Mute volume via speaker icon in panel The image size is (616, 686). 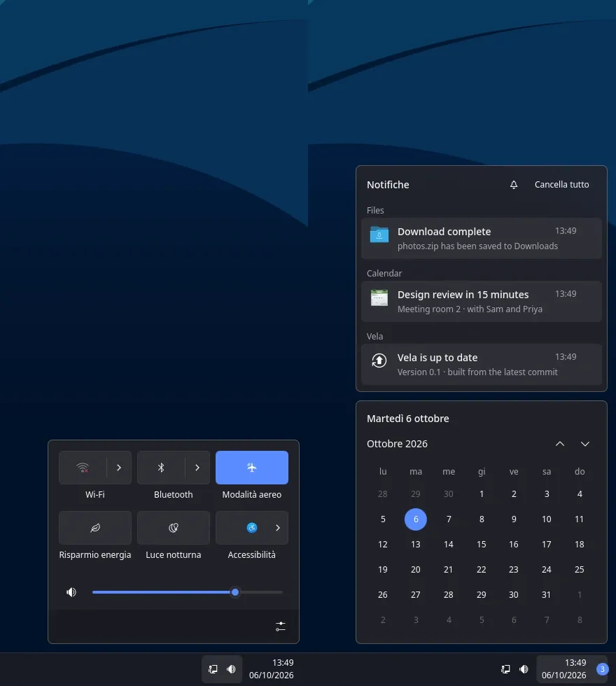(71, 592)
